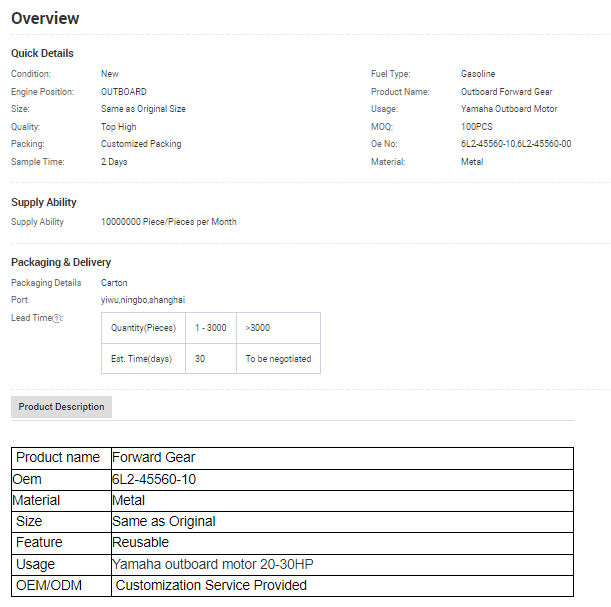Click the >3000 quantity cell

(258, 328)
